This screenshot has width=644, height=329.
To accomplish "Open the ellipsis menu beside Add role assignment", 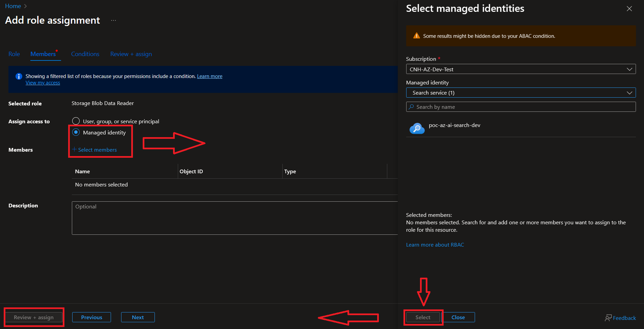I will click(114, 21).
